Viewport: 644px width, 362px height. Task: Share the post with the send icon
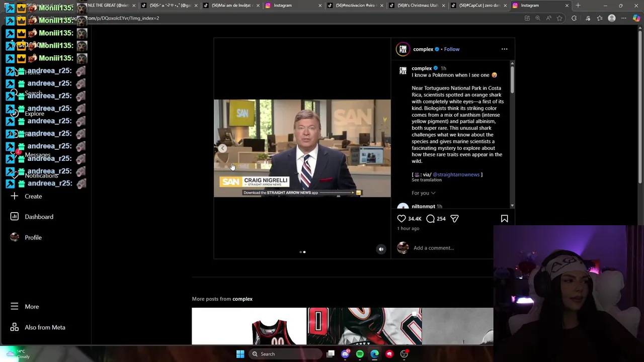point(454,219)
